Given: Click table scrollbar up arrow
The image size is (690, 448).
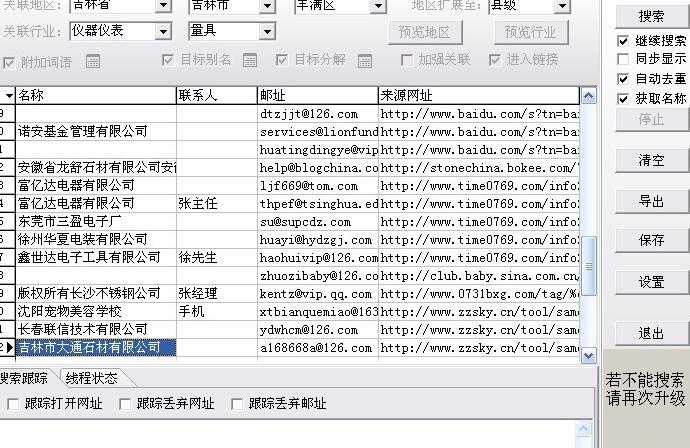Looking at the screenshot, I should pyautogui.click(x=589, y=95).
